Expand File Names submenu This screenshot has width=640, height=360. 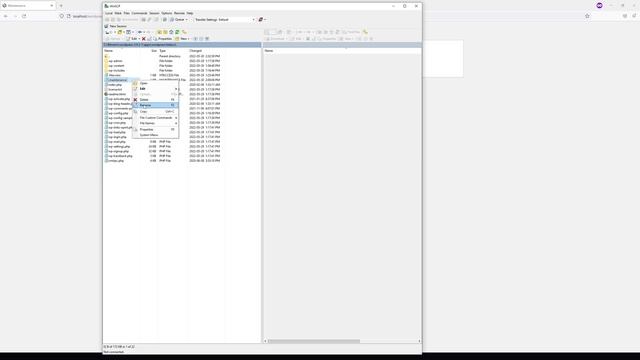pos(155,123)
